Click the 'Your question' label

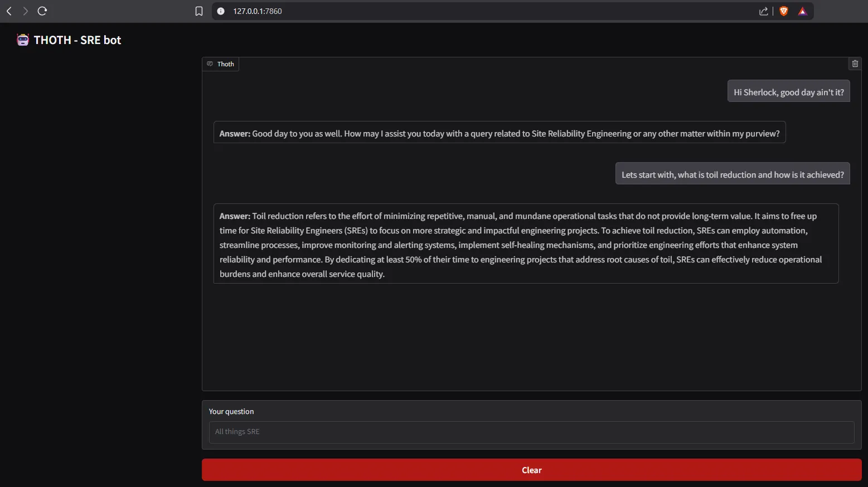(x=231, y=412)
